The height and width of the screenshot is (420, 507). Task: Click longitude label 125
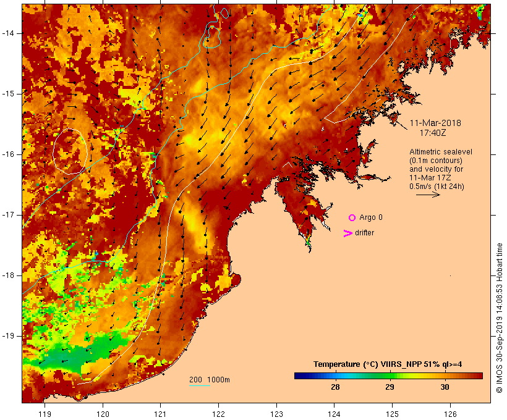(x=392, y=414)
